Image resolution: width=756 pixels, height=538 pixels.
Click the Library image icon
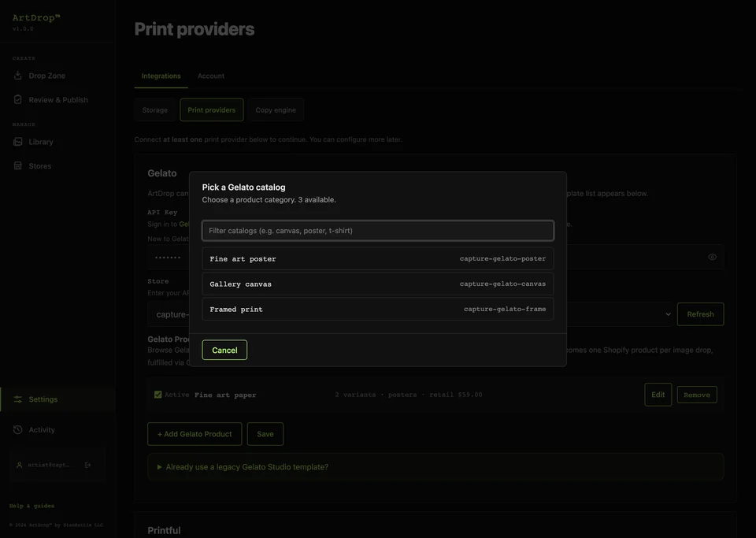click(18, 142)
